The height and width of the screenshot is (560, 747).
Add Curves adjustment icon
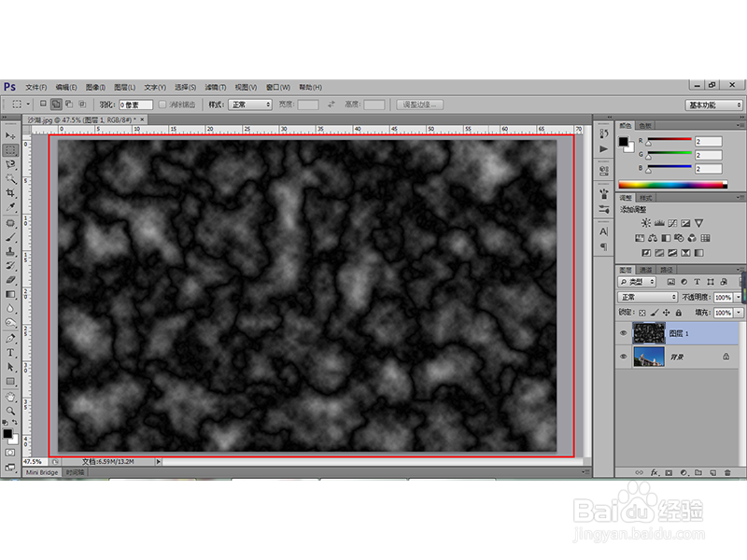pos(672,223)
